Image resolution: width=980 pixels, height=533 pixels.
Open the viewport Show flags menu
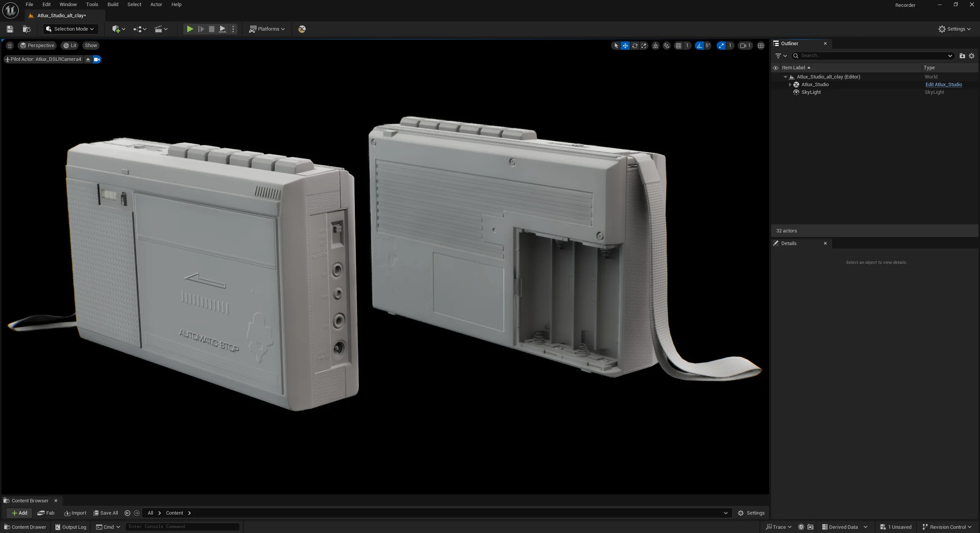click(91, 46)
